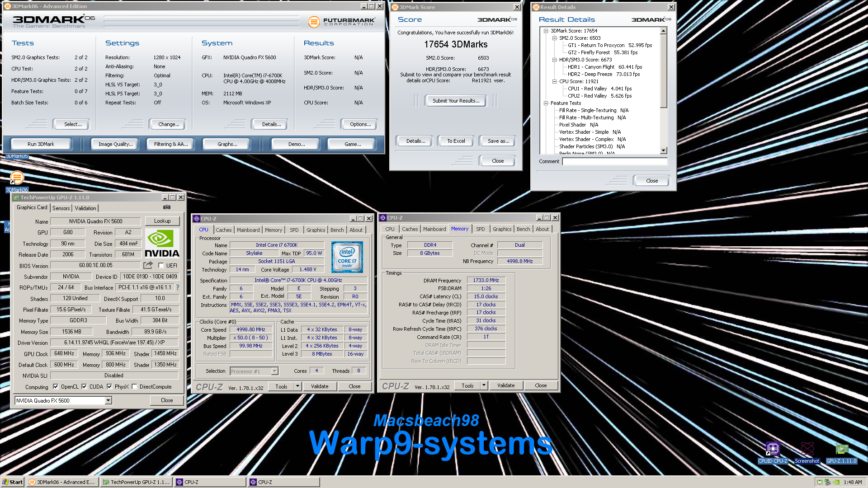This screenshot has height=488, width=868.
Task: Click the Result Details scrollbar up arrow
Action: [x=663, y=31]
